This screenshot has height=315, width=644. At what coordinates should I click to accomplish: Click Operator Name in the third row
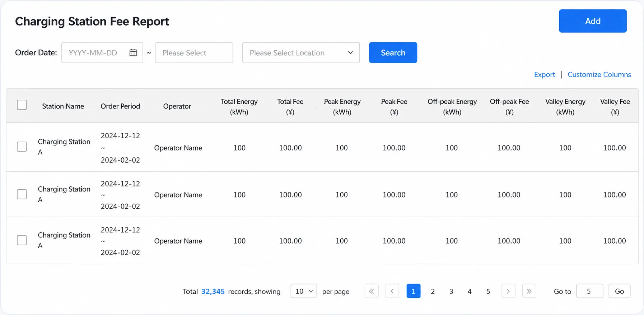[178, 241]
